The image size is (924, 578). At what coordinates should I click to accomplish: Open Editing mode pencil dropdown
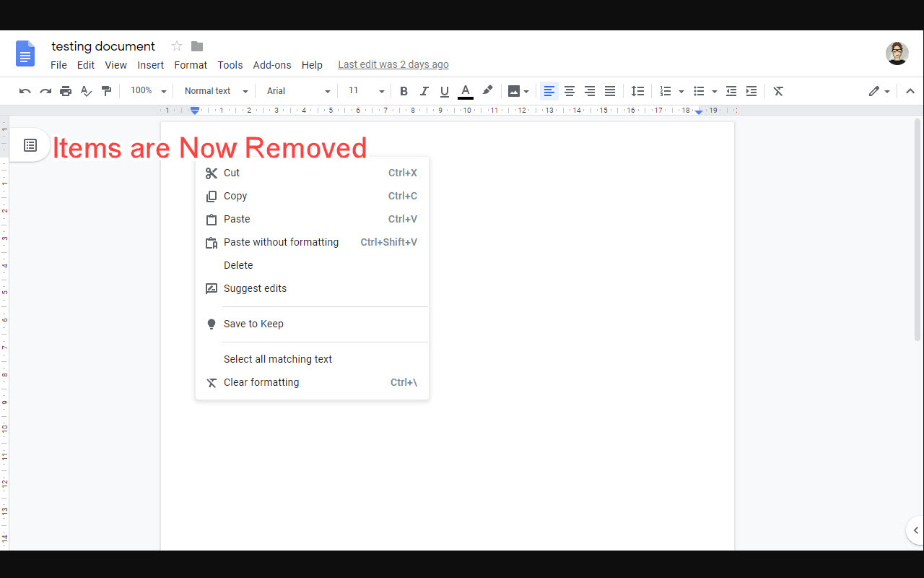tap(879, 91)
